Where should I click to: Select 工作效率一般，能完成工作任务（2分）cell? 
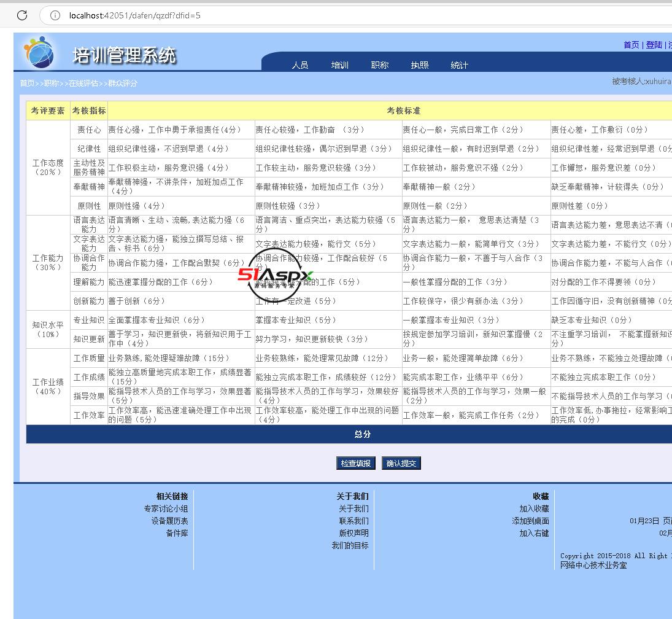[476, 415]
